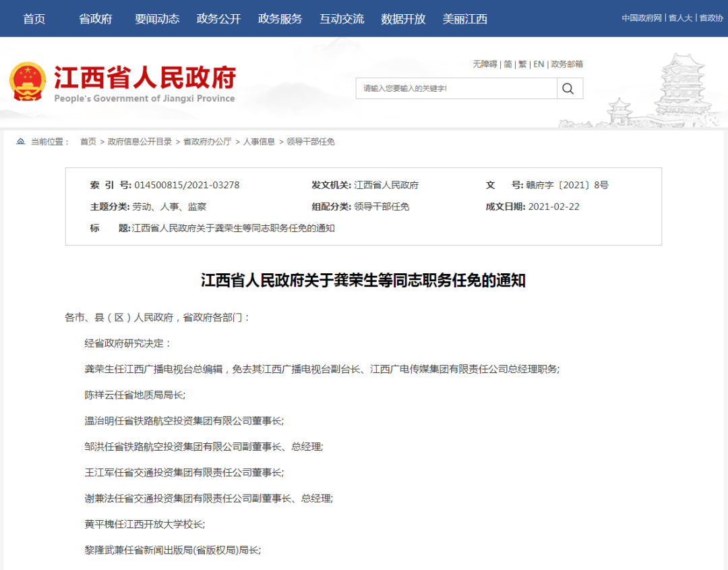The width and height of the screenshot is (728, 570).
Task: Switch to simplified Chinese 简
Action: tap(508, 63)
